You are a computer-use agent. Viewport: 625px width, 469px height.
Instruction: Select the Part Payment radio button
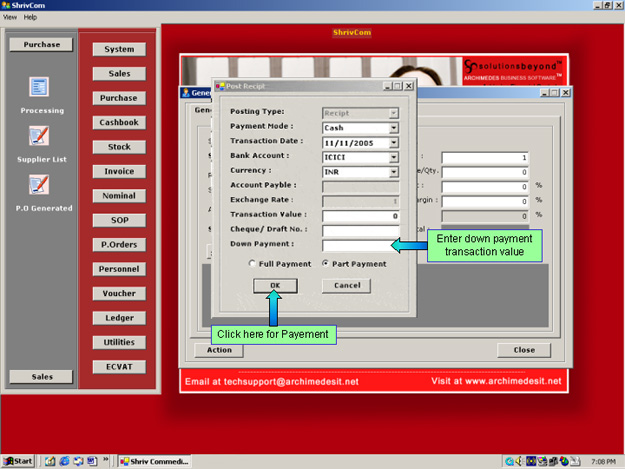click(x=325, y=263)
